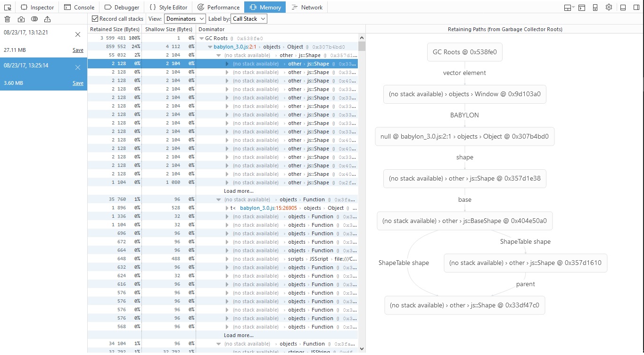
Task: Open responsive design mode icon
Action: 595,8
